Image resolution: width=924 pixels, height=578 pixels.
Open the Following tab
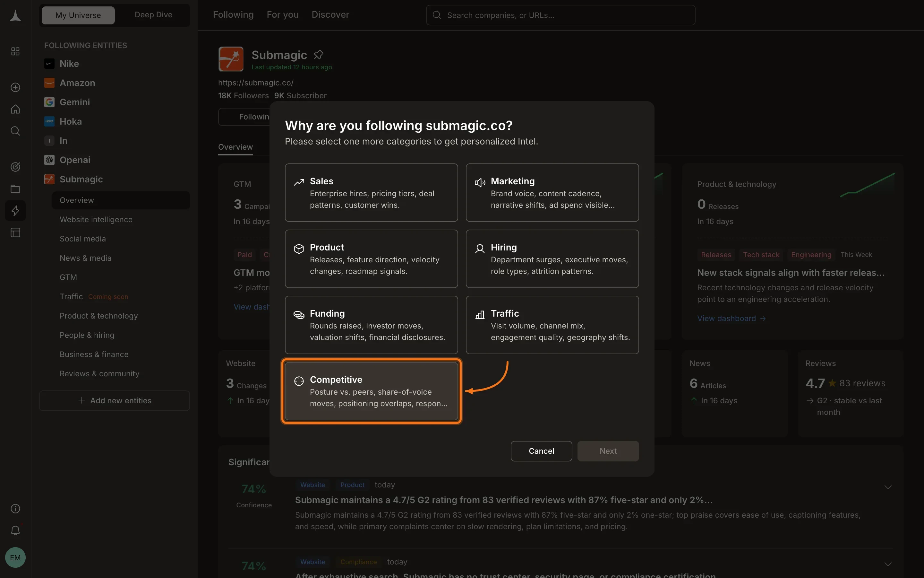(233, 15)
